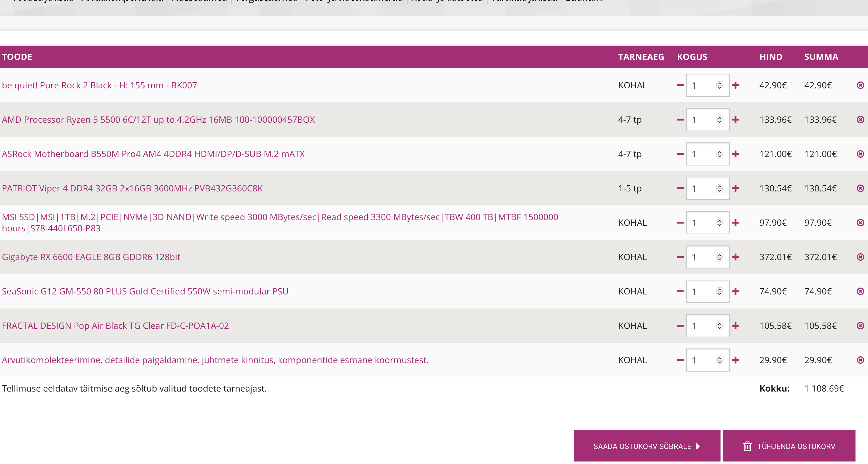Remove be quiet! Pure Rock 2 from cart
Screen dimensions: 868x464
point(860,86)
